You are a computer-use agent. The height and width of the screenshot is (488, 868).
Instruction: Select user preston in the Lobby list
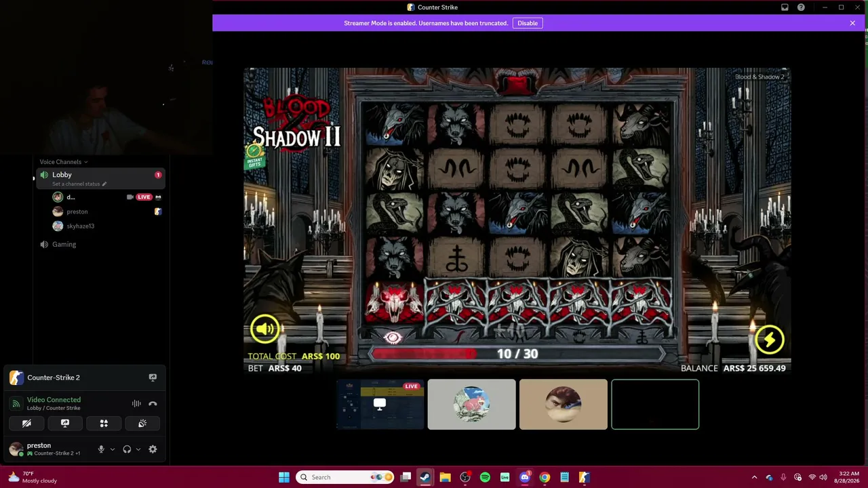[x=77, y=211]
